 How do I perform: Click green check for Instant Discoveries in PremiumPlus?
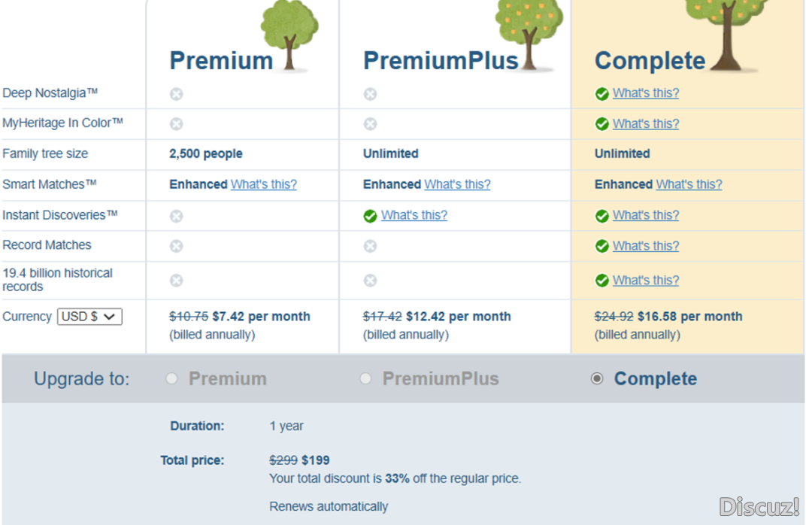coord(370,216)
